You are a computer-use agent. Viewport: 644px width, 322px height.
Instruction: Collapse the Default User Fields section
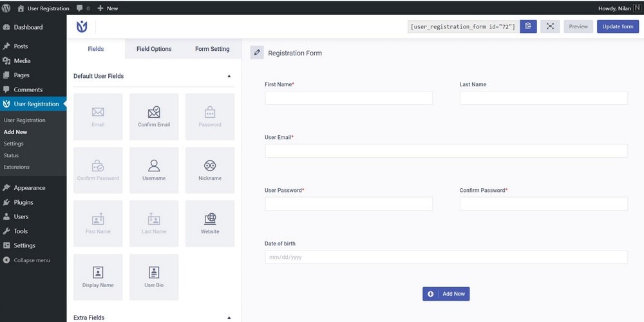[x=229, y=76]
